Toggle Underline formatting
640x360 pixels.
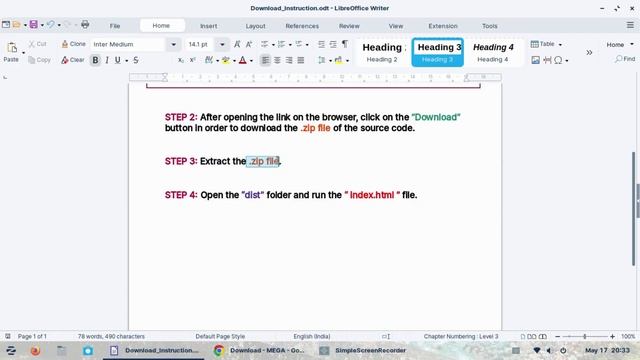coord(118,60)
